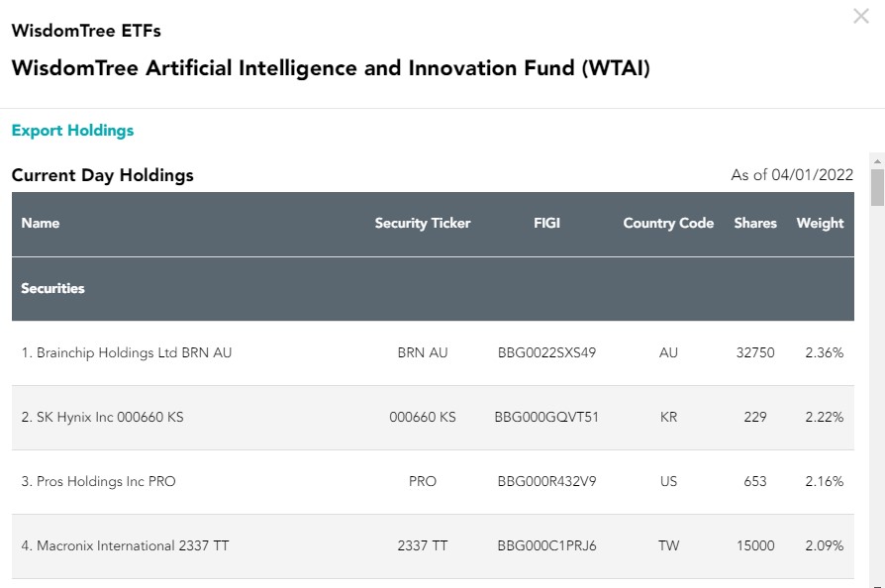Click the 15000 shares value for Macronix
The height and width of the screenshot is (588, 885).
pos(755,545)
